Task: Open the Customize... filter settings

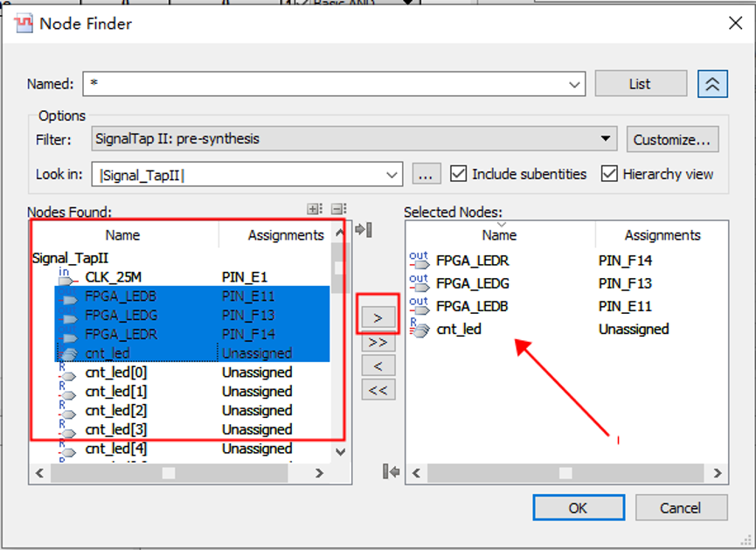Action: (672, 139)
